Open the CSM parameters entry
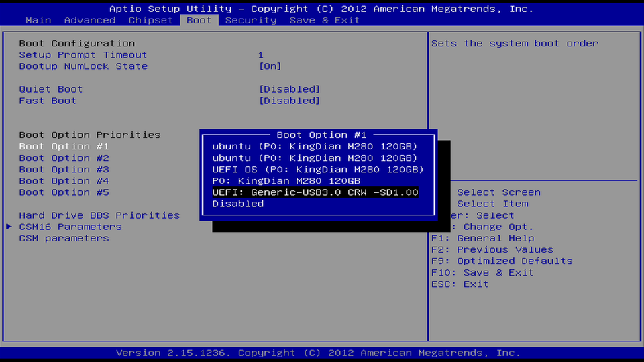Viewport: 644px width, 362px height. [x=64, y=238]
